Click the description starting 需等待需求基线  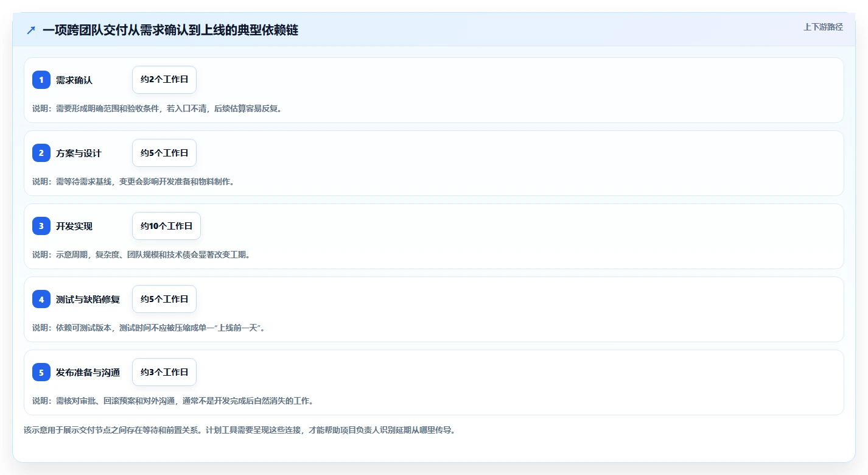click(133, 181)
